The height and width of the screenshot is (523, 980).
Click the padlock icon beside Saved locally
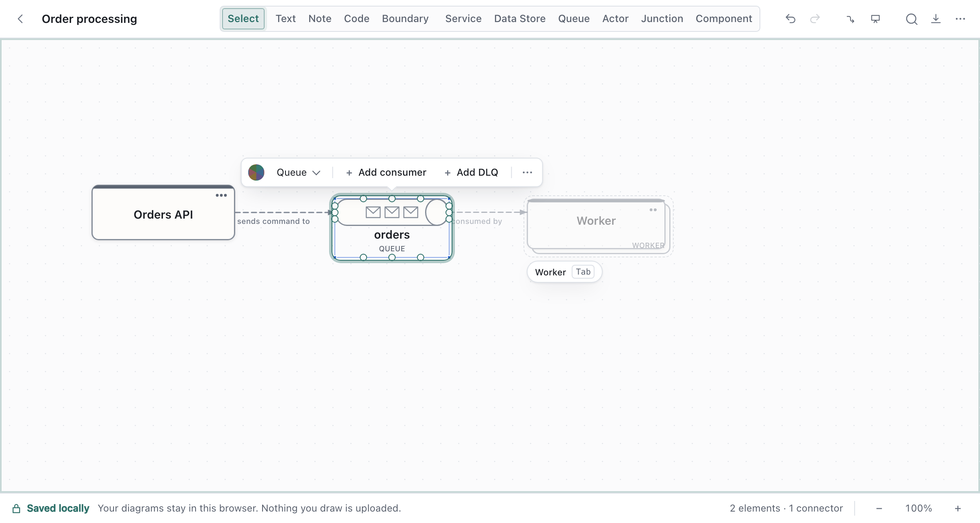tap(16, 508)
